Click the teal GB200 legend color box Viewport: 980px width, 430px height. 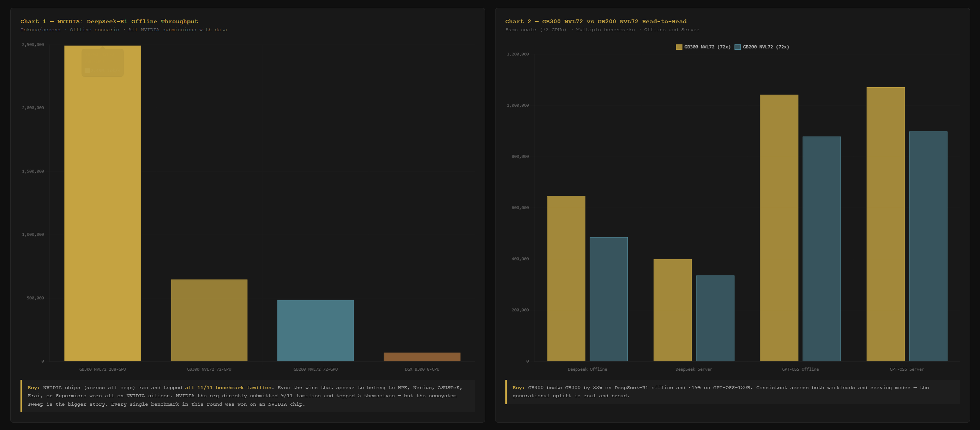[x=737, y=47]
